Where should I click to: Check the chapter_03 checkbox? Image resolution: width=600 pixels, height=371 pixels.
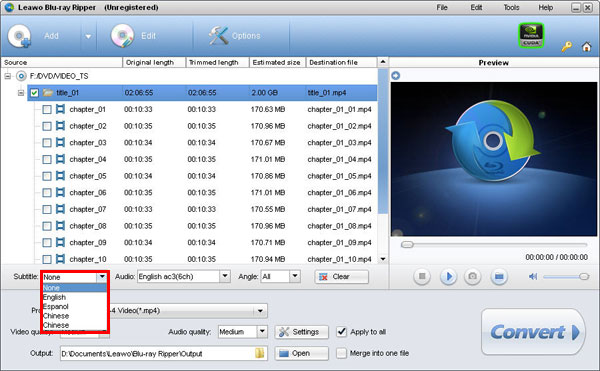tap(47, 143)
